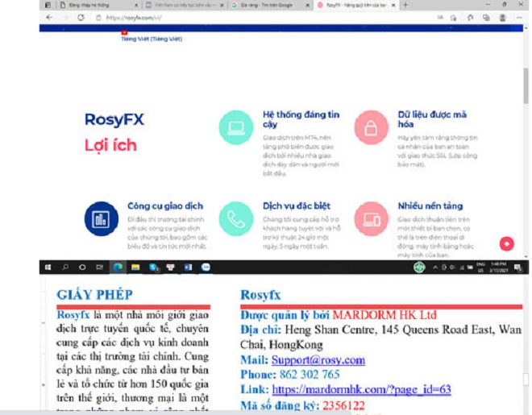Image resolution: width=532 pixels, height=415 pixels.
Task: Click the GIẤY PHÉP heading
Action: pos(94,295)
